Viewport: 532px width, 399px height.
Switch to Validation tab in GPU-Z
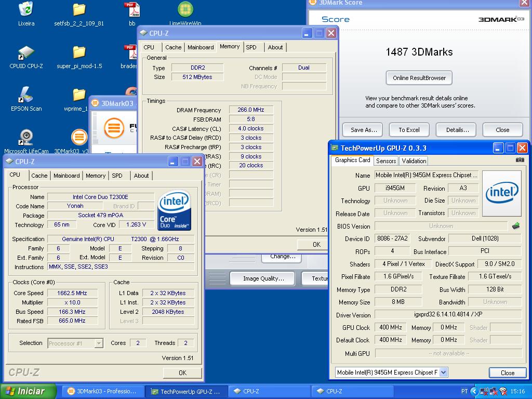point(414,161)
